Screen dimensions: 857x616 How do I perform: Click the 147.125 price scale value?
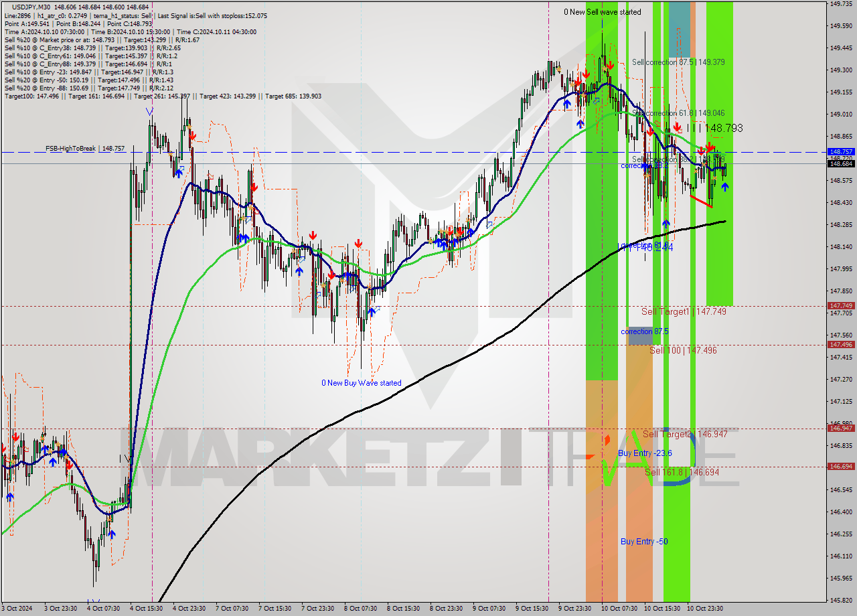841,401
